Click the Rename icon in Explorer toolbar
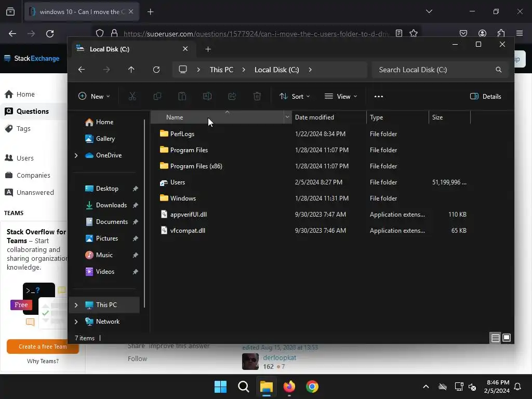Image resolution: width=532 pixels, height=399 pixels. tap(207, 96)
